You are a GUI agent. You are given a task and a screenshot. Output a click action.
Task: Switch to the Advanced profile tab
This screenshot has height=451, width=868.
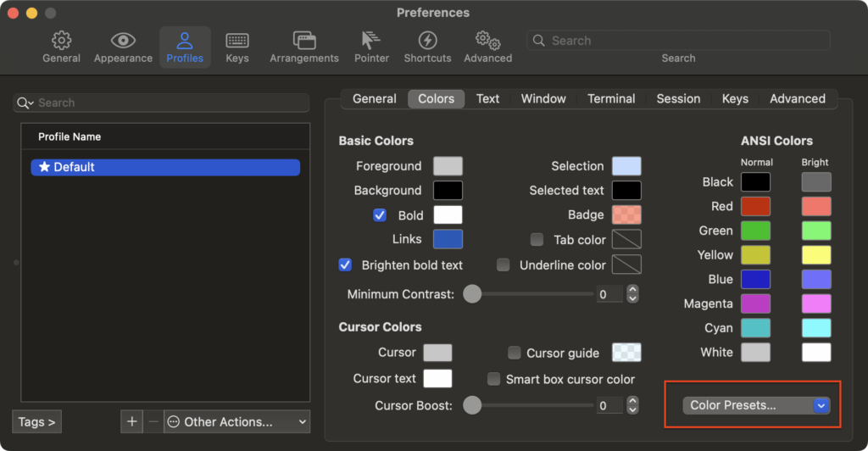click(797, 98)
